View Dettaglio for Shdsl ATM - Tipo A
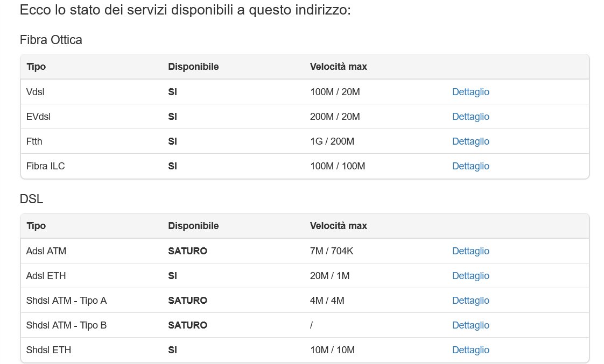This screenshot has width=604, height=364. (470, 301)
